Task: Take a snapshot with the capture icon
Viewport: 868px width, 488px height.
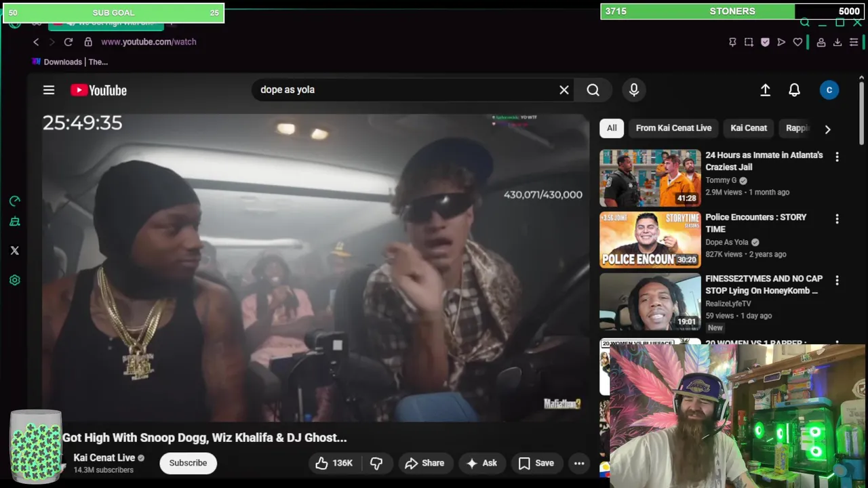Action: tap(749, 42)
